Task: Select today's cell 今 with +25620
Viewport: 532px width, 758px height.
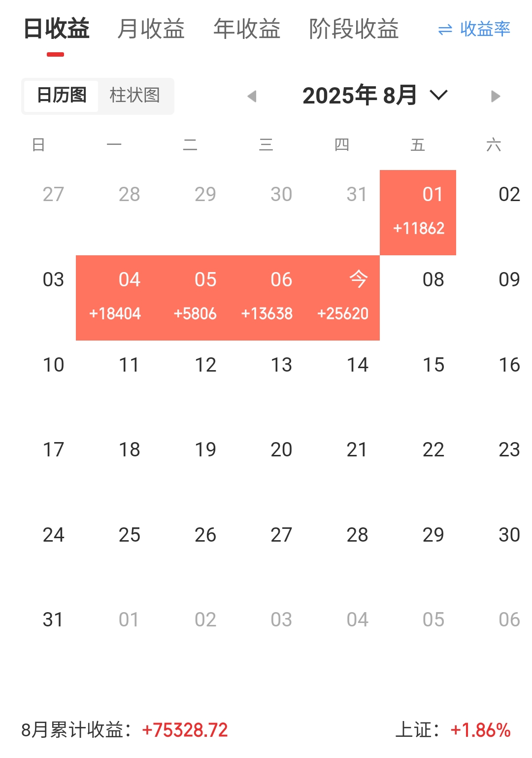Action: 343,298
